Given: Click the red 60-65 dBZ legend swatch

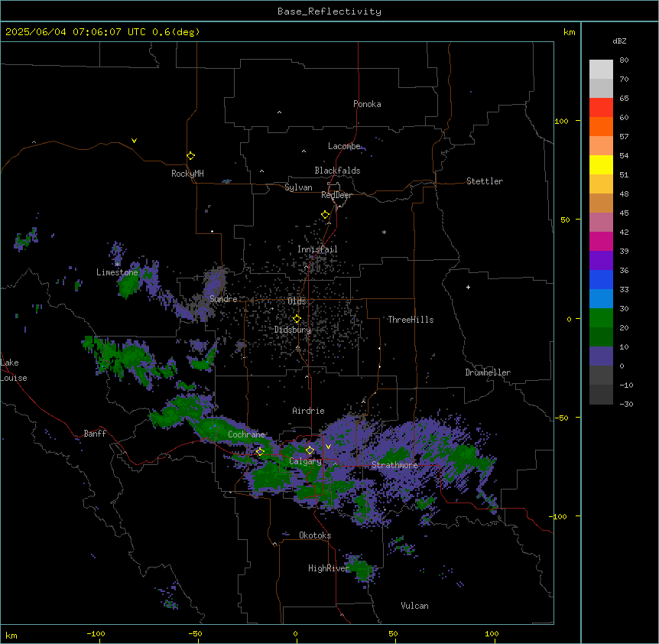Looking at the screenshot, I should click(x=601, y=108).
